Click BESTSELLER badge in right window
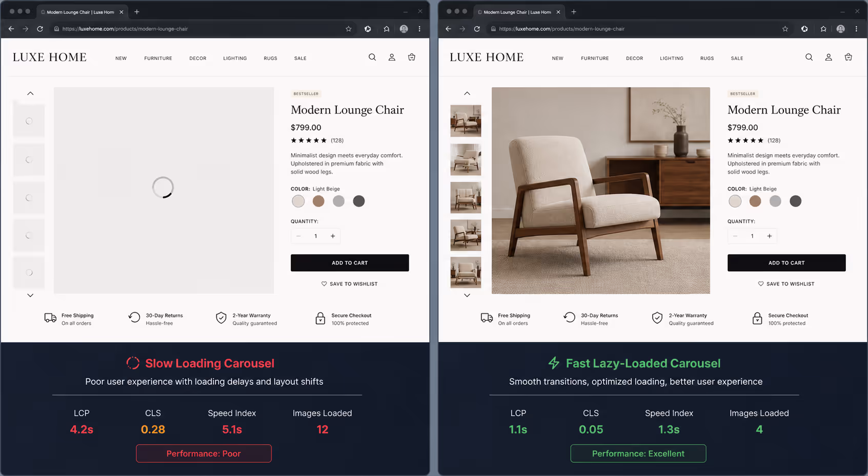 tap(743, 94)
